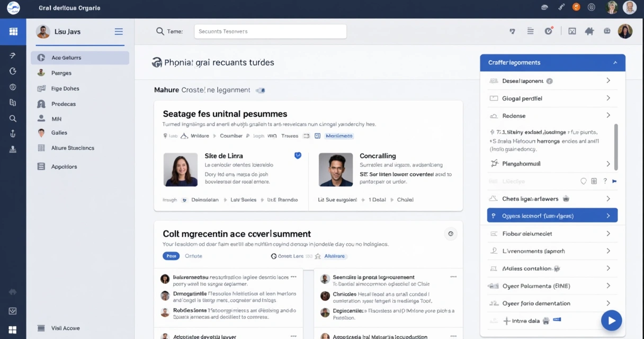Click into the top search input field
Viewport: 644px width, 339px height.
point(270,31)
